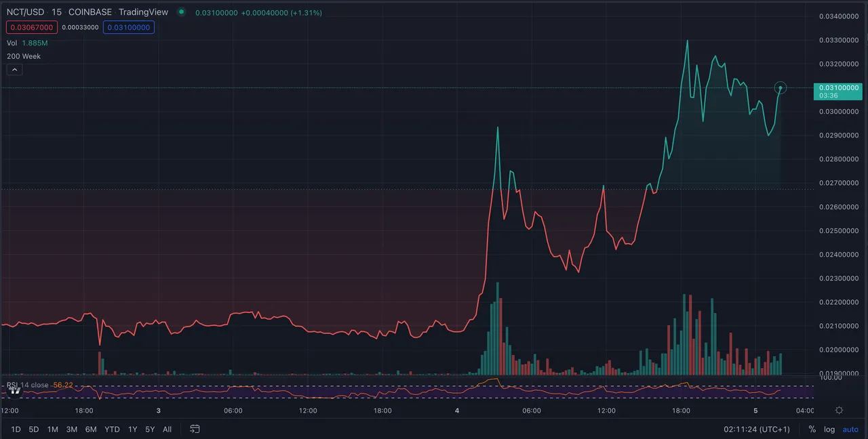Click the date 4 label on time axis
The image size is (868, 439).
coord(457,411)
